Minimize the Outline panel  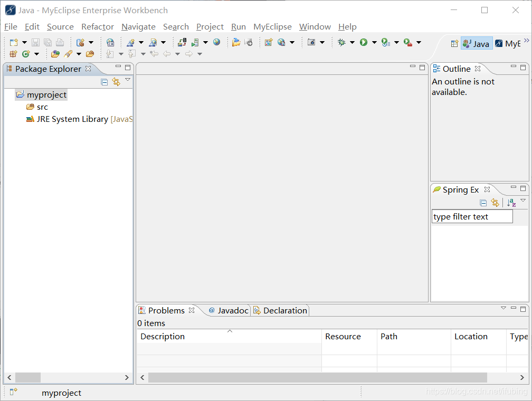pyautogui.click(x=514, y=67)
